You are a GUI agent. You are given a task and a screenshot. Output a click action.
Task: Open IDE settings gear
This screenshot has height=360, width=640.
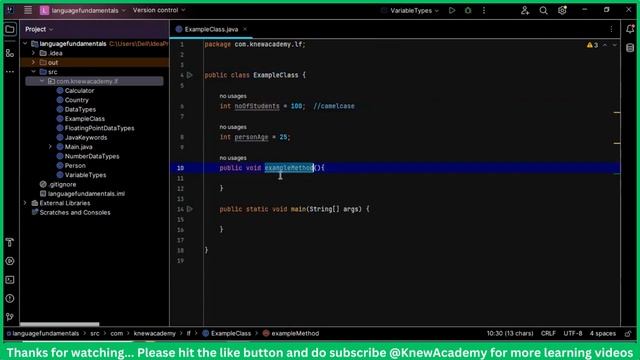click(x=562, y=10)
